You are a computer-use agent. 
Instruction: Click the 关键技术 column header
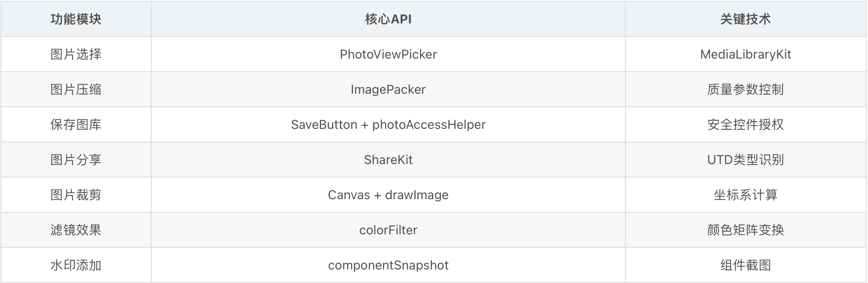[x=746, y=19]
